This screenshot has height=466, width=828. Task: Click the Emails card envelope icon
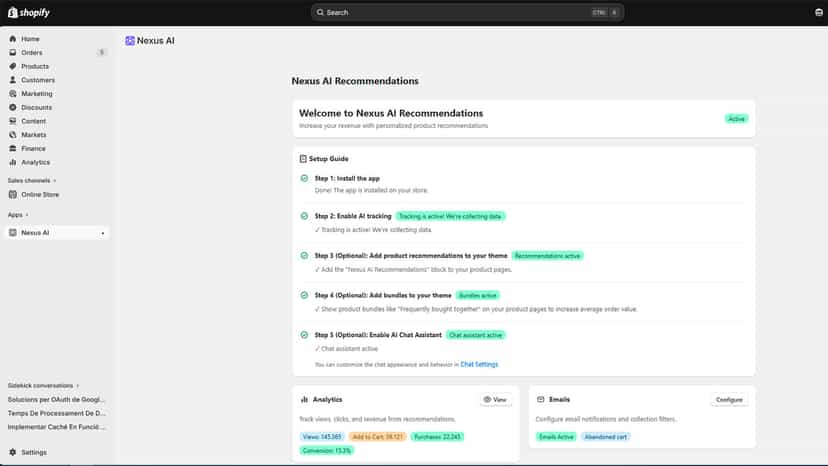click(540, 399)
